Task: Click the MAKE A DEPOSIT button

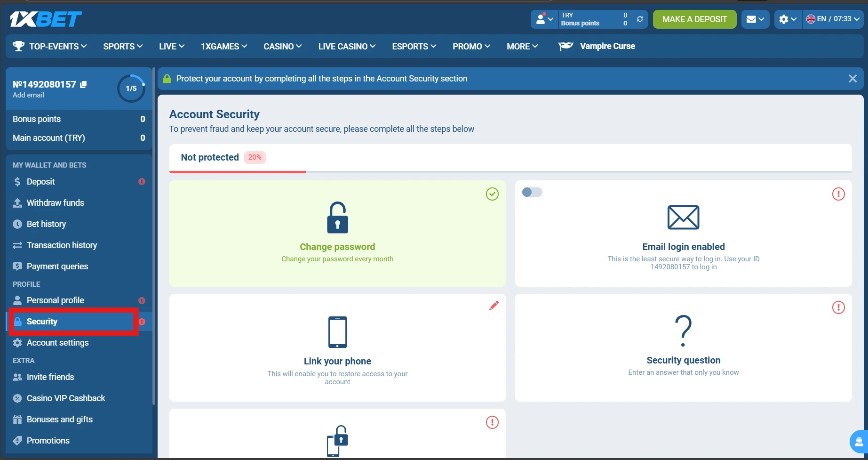Action: click(694, 19)
